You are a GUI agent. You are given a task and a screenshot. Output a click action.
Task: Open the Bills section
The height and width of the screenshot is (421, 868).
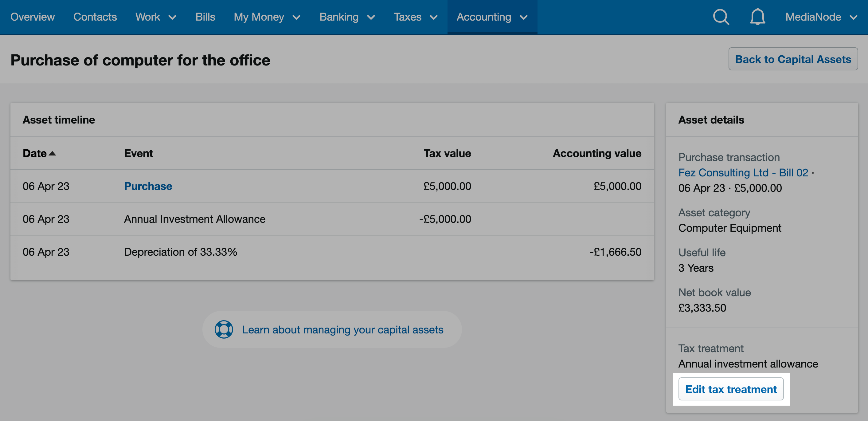(205, 17)
